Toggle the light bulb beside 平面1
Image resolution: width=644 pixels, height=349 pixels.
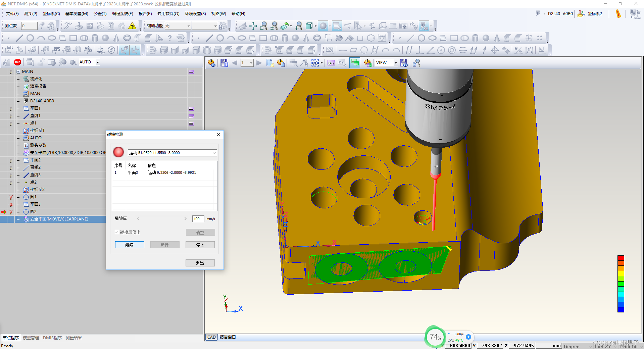pyautogui.click(x=11, y=108)
